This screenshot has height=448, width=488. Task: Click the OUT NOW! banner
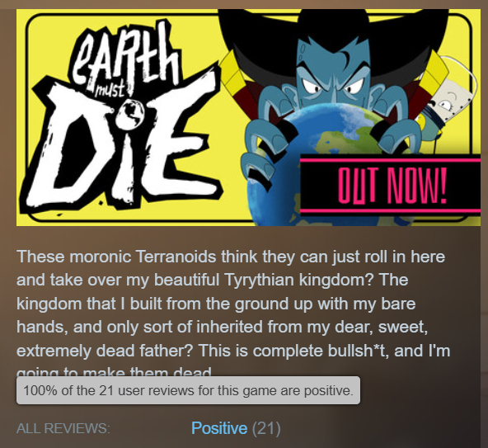(390, 185)
